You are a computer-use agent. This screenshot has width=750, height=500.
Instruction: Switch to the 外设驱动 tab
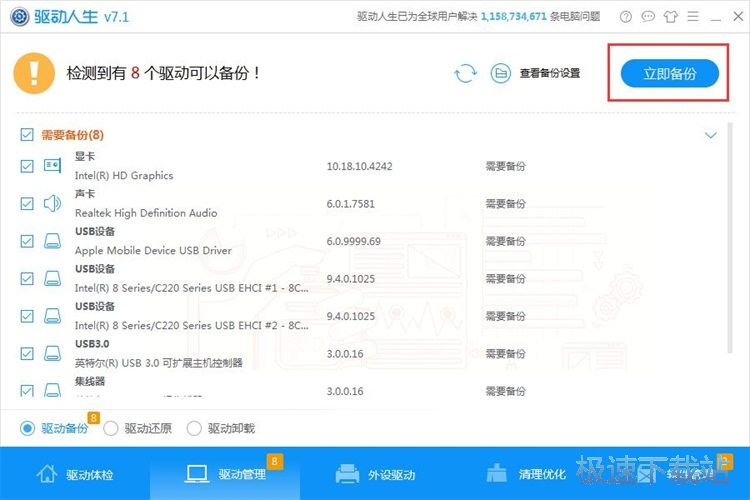pos(375,474)
